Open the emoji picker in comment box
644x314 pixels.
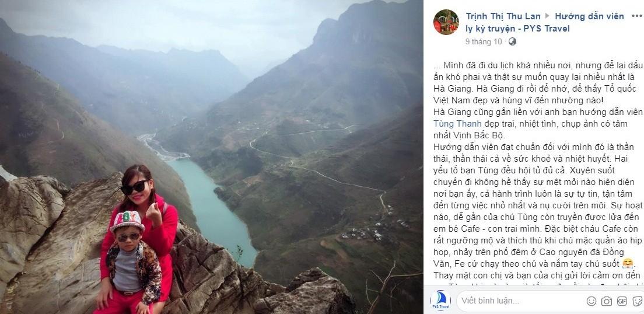coord(591,301)
